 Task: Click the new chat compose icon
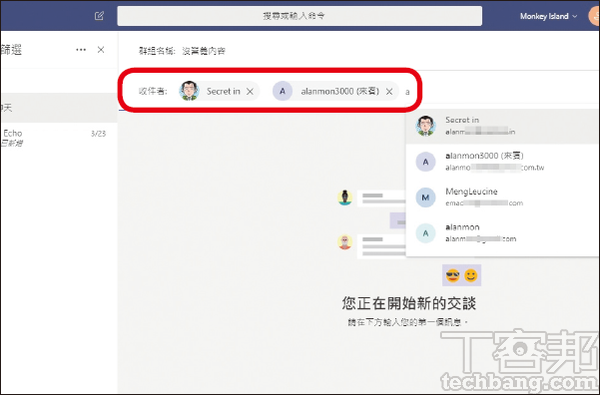99,16
